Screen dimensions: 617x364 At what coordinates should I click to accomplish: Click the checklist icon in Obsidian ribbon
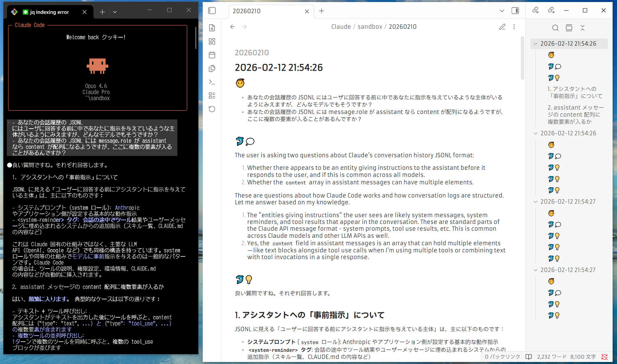click(x=212, y=95)
